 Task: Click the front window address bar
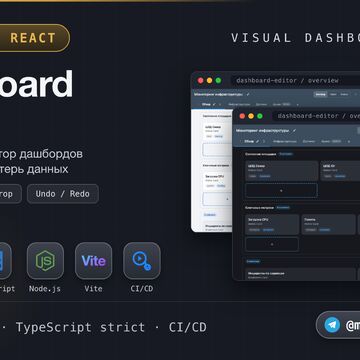point(317,116)
